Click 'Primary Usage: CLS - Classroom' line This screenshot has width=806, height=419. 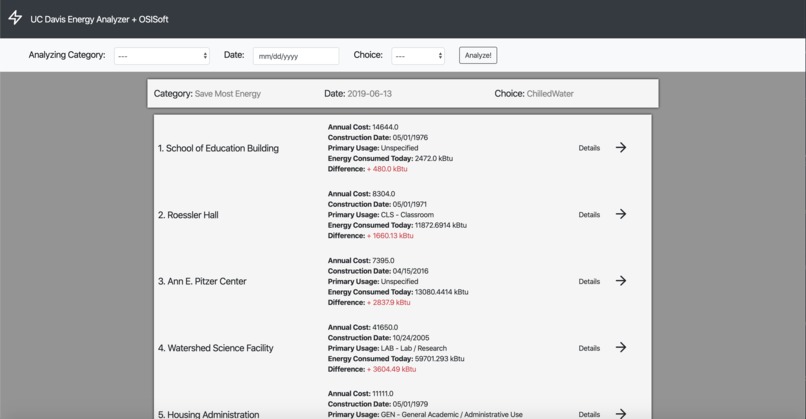381,215
